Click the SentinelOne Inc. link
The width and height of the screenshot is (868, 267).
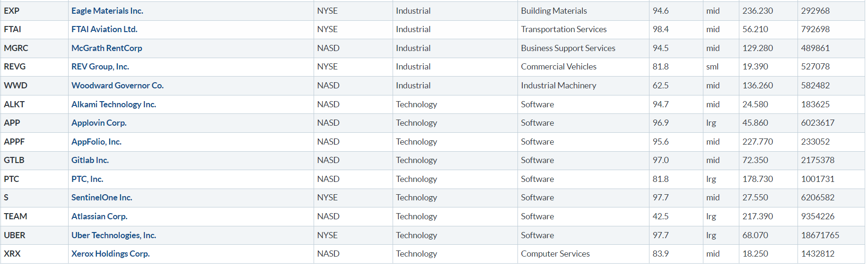point(101,198)
